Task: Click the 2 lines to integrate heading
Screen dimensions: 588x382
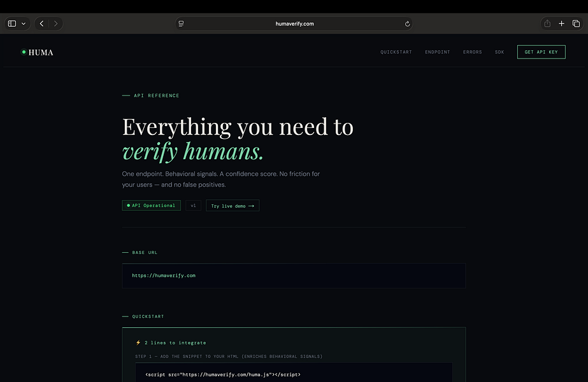Action: (171, 343)
